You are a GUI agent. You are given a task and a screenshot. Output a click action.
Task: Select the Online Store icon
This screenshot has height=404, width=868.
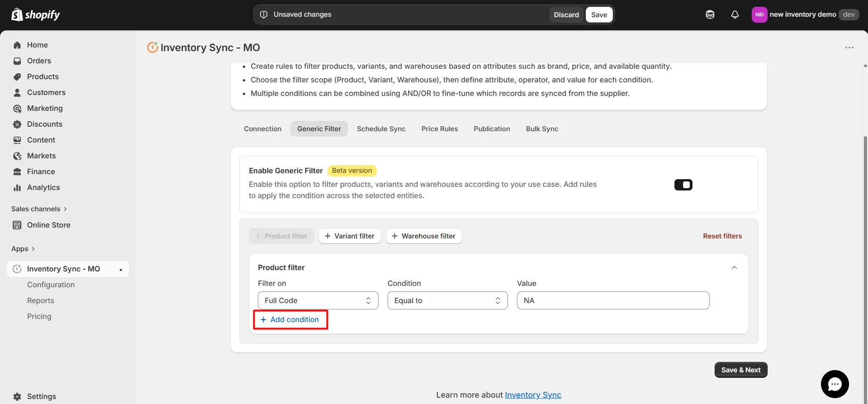pos(17,225)
